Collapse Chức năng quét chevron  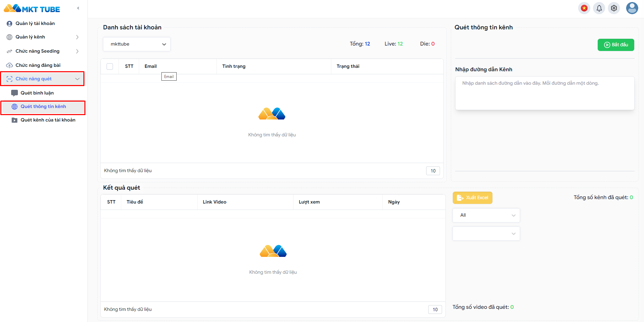(77, 79)
